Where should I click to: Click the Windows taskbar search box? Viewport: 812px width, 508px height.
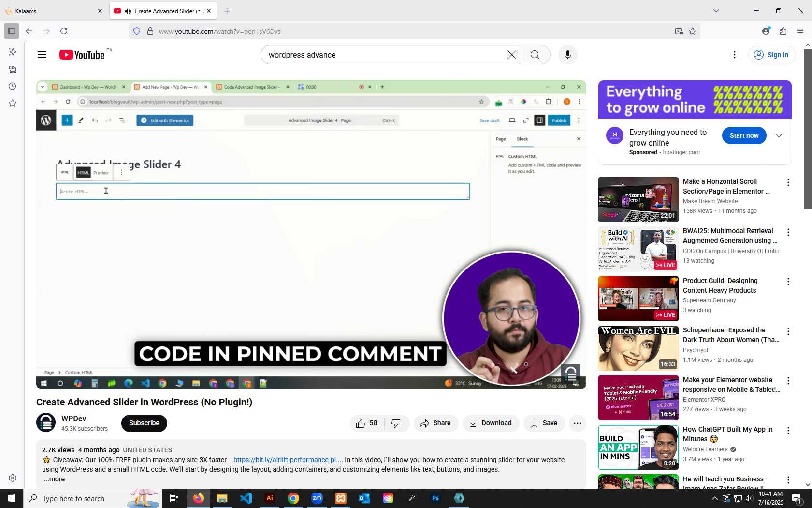pyautogui.click(x=93, y=498)
